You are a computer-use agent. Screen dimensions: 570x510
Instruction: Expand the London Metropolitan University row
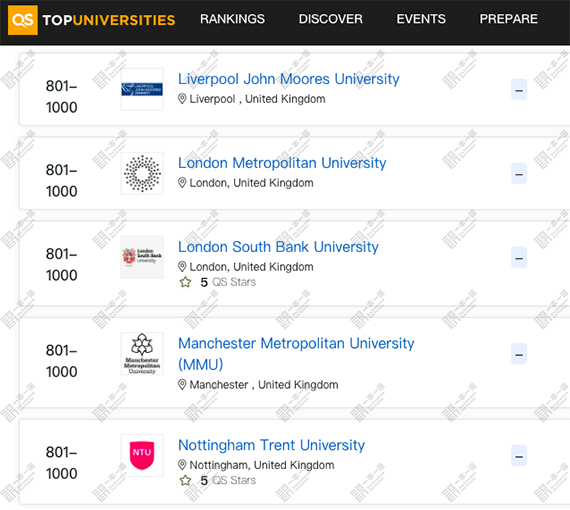pos(519,173)
